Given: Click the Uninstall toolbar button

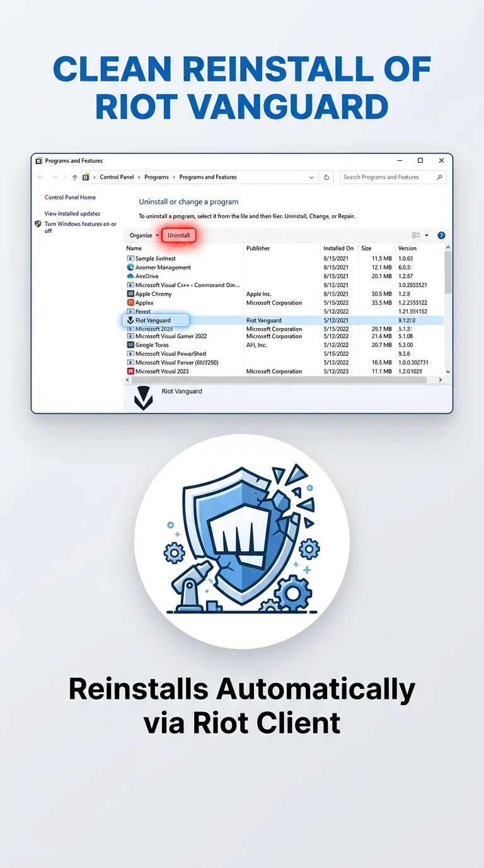Looking at the screenshot, I should click(179, 235).
